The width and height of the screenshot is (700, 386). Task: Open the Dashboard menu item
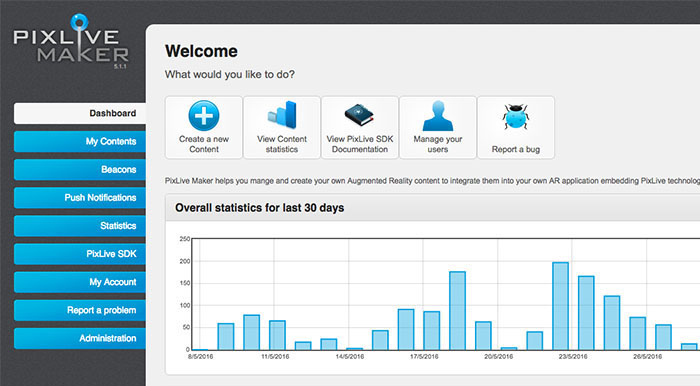coord(80,113)
